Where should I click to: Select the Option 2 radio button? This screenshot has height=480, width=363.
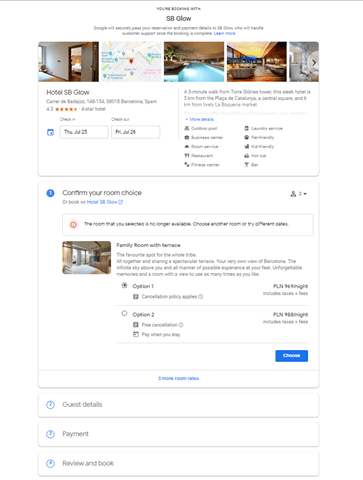pyautogui.click(x=124, y=313)
